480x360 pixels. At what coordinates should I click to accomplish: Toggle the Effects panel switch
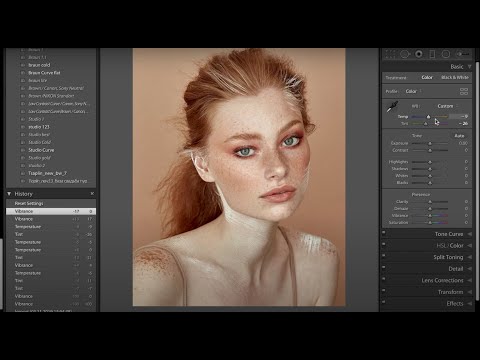384,302
